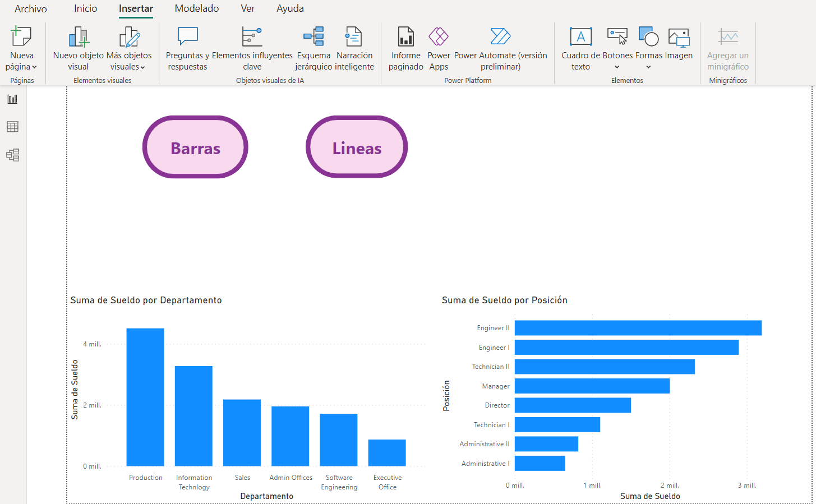Select the Engineer II horizontal bar

tap(638, 328)
